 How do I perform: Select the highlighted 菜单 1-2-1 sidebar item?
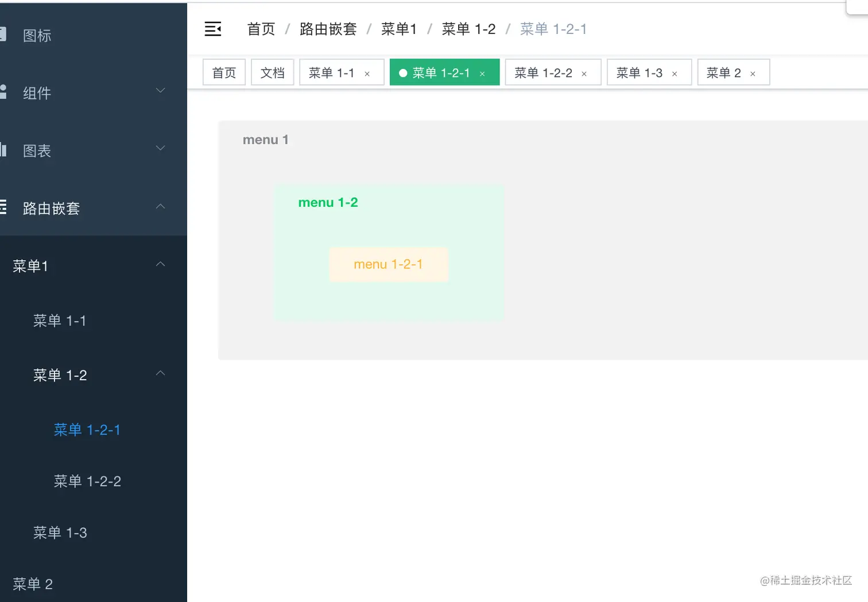click(x=94, y=430)
